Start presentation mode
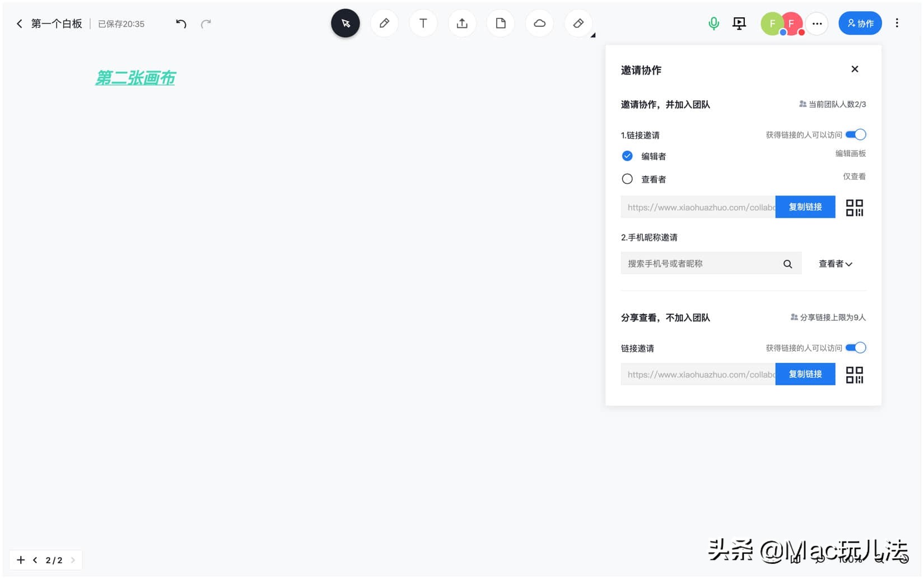This screenshot has height=579, width=924. pos(739,24)
